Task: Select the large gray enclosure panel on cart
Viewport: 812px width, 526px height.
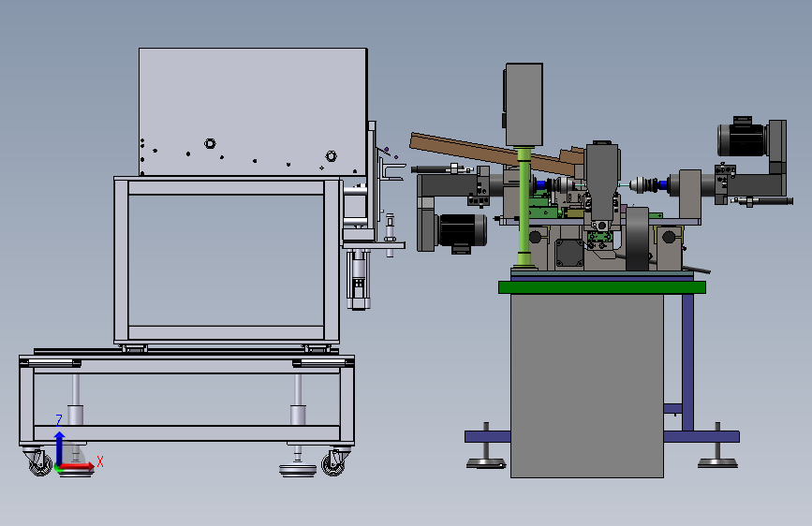Action: (x=253, y=111)
